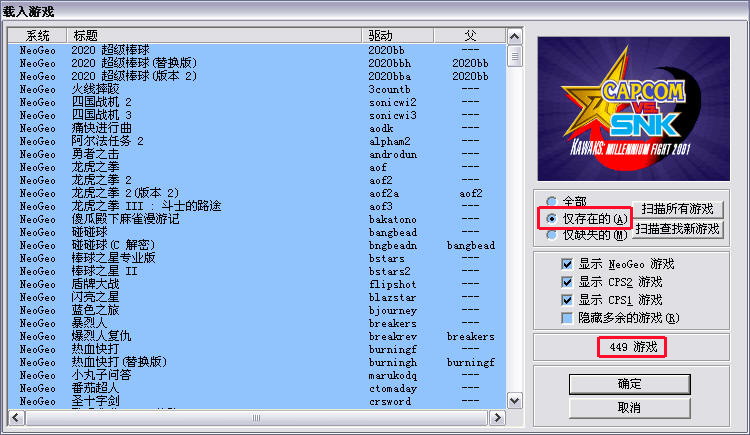Select the 小丸子问答 row

257,375
